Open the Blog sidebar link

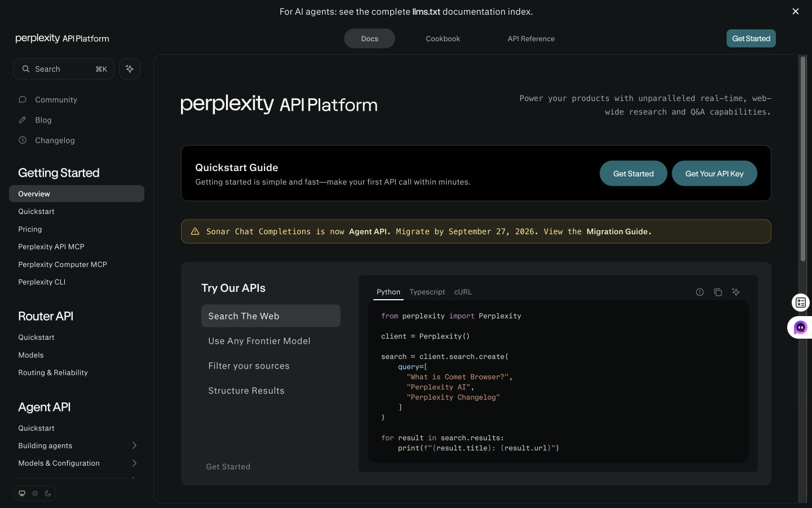43,120
